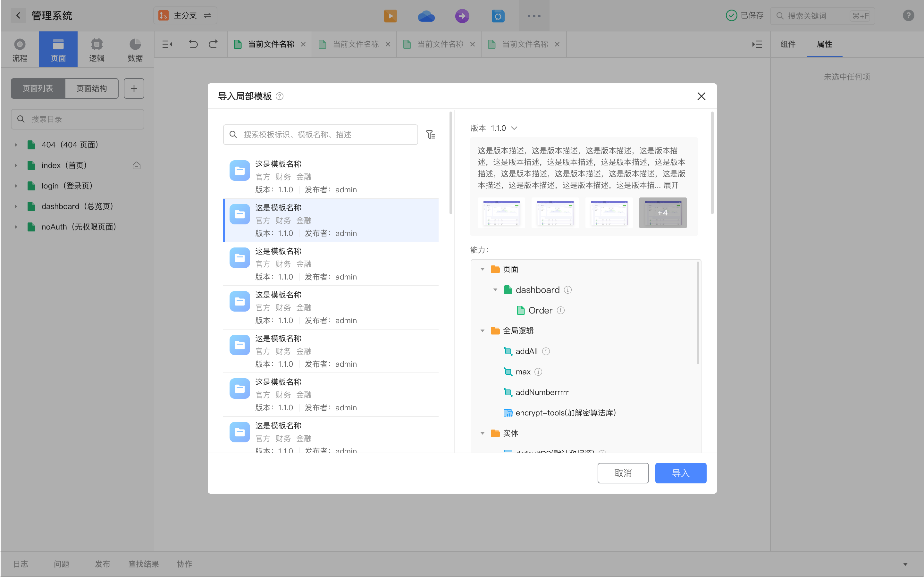The image size is (924, 577).
Task: Close the first 当前文件名称 tab
Action: 303,44
